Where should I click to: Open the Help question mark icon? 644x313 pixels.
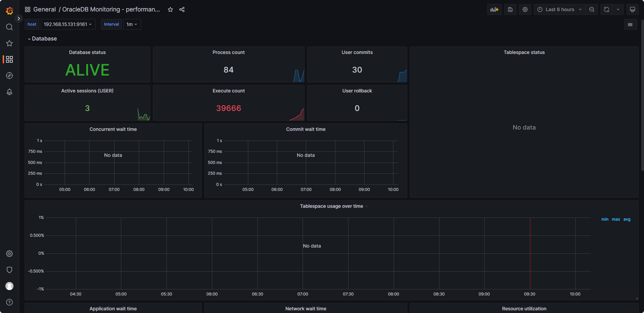(9, 302)
